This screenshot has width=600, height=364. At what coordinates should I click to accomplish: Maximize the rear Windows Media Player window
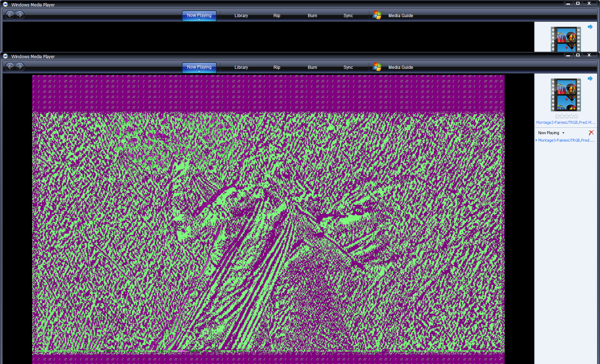pos(578,3)
